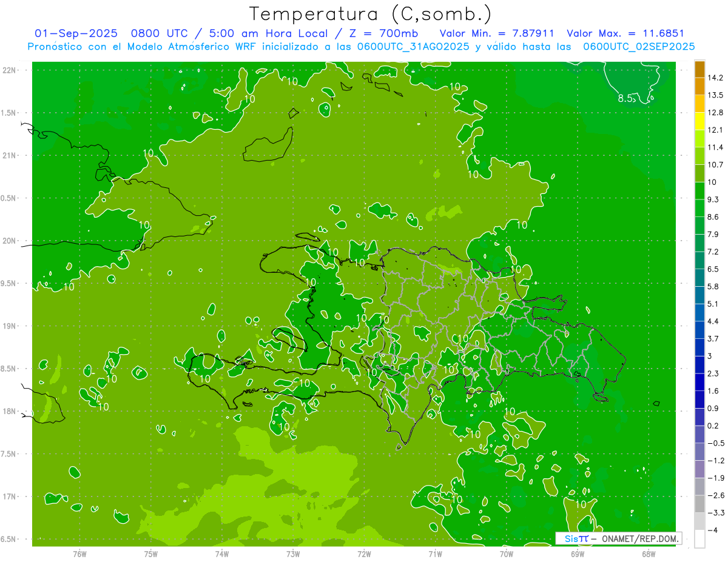Click the "20N" latitude axis label

pos(9,241)
